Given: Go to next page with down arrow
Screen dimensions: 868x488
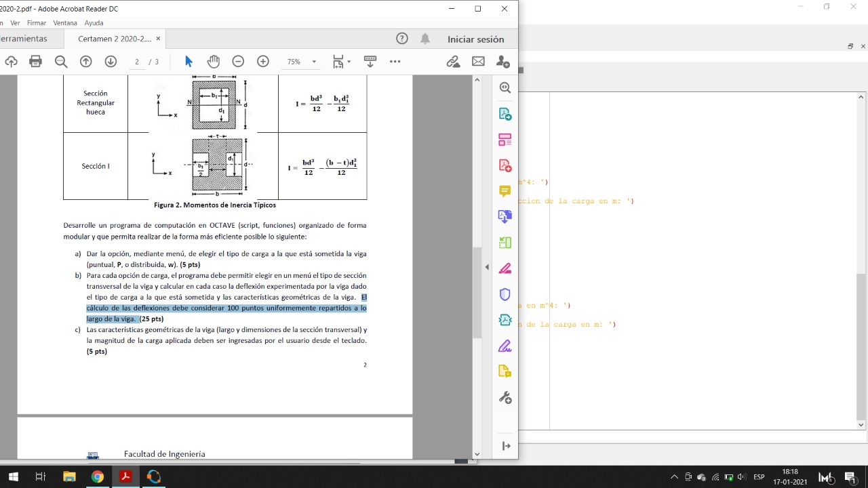Looking at the screenshot, I should pyautogui.click(x=111, y=62).
